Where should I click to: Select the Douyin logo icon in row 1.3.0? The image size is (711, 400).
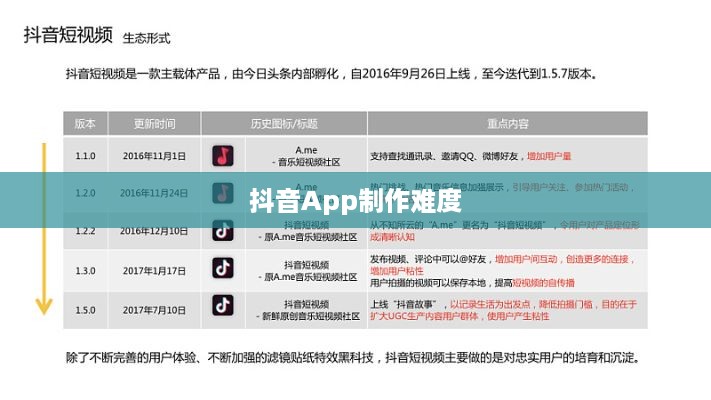[223, 268]
